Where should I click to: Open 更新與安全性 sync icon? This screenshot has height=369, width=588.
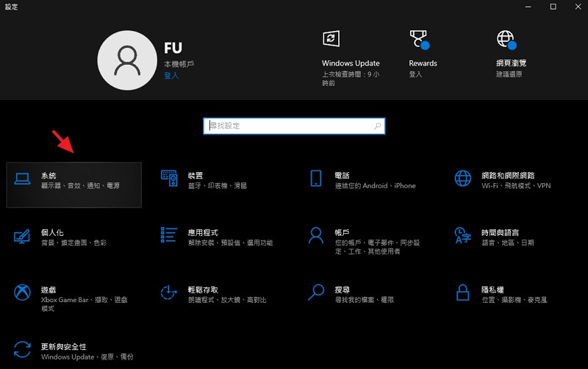22,349
